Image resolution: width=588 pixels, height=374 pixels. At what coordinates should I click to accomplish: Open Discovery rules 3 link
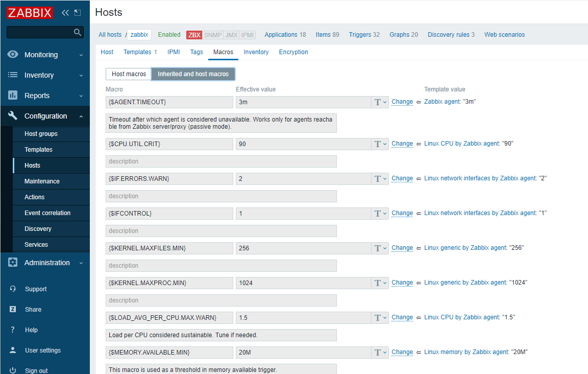pyautogui.click(x=451, y=35)
